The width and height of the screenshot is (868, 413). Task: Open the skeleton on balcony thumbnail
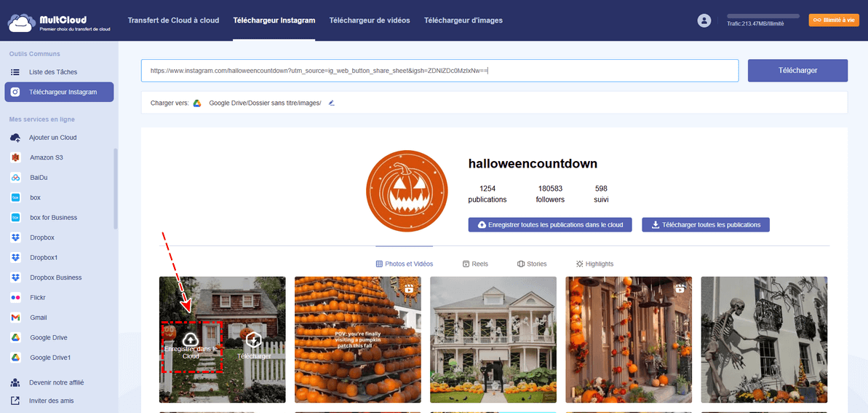coord(765,340)
